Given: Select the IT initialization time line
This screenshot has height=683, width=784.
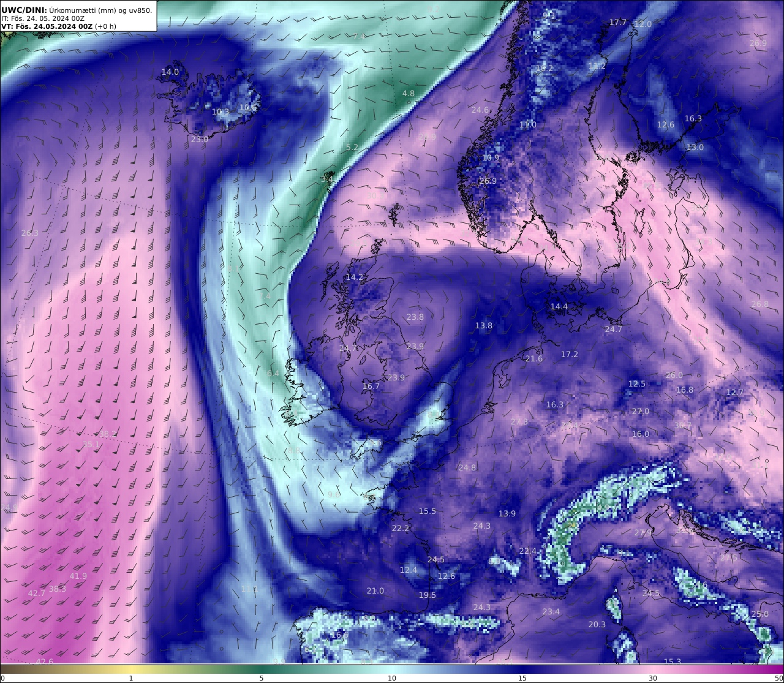Looking at the screenshot, I should click(42, 18).
